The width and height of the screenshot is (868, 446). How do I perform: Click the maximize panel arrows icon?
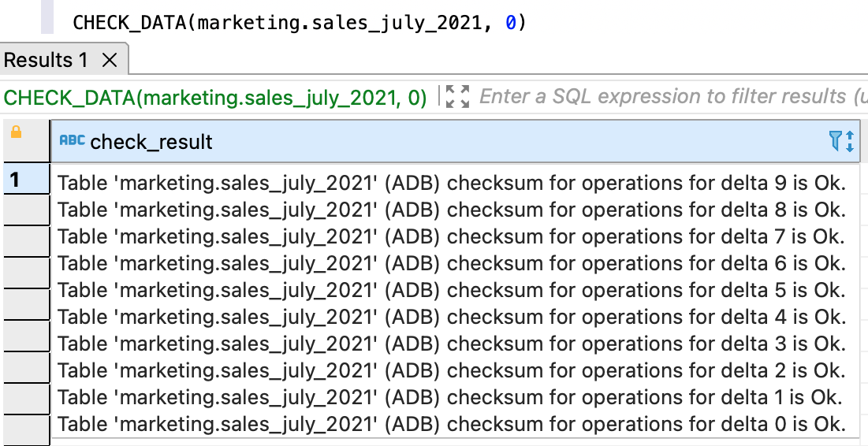457,97
